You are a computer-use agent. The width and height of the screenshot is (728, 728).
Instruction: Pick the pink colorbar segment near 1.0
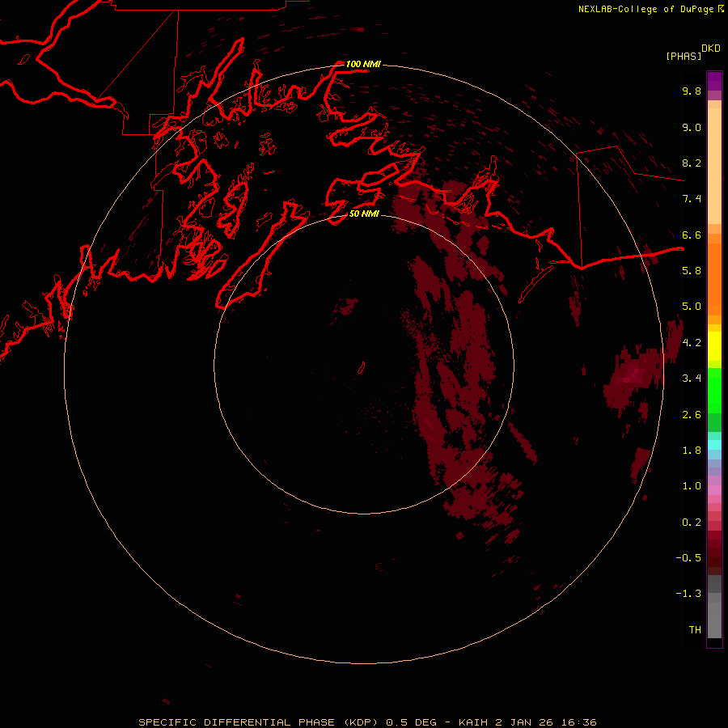coord(714,490)
